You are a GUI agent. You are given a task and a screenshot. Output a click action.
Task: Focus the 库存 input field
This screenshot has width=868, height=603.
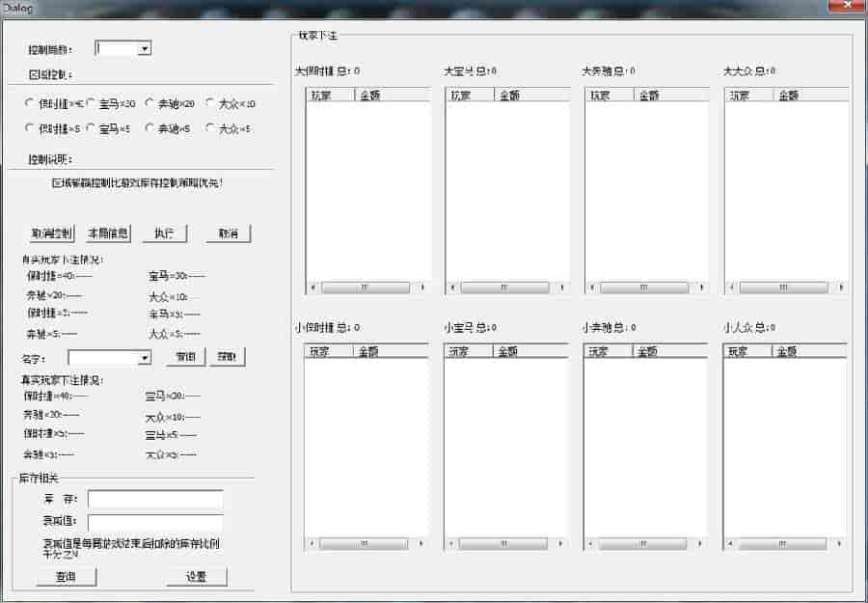pyautogui.click(x=155, y=499)
